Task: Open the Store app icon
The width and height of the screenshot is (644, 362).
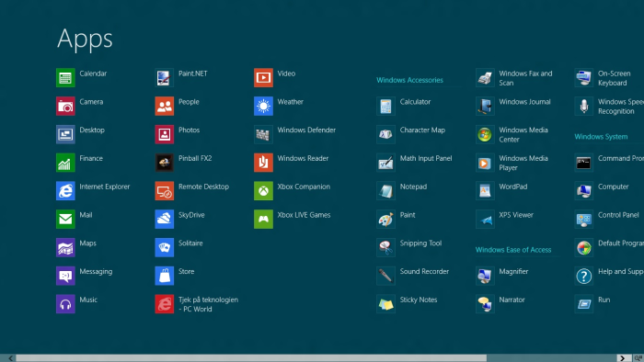Action: [165, 276]
